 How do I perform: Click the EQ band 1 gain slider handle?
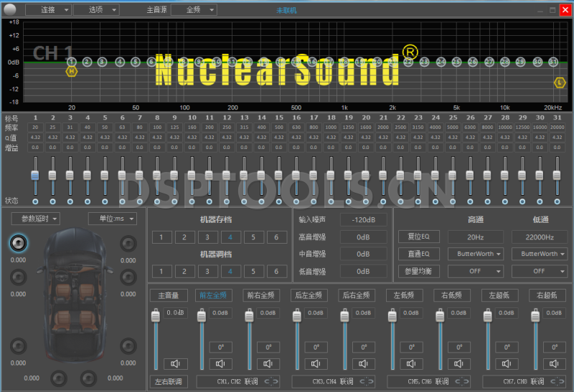[x=35, y=175]
